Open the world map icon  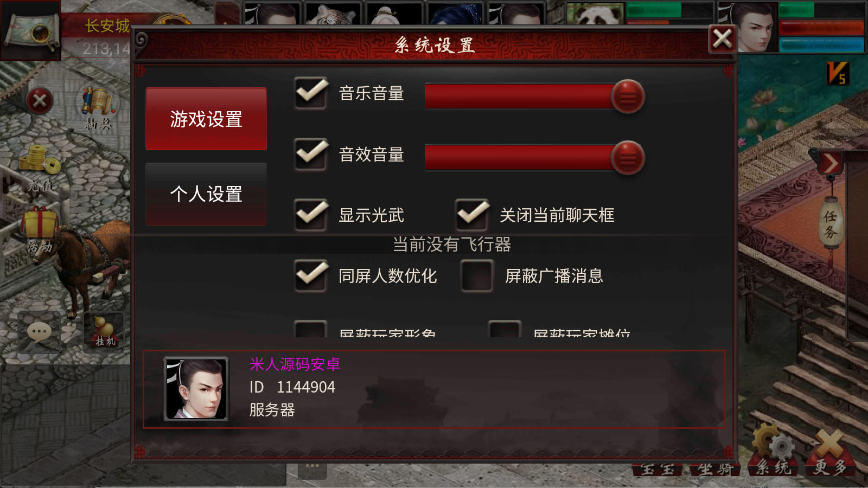31,31
